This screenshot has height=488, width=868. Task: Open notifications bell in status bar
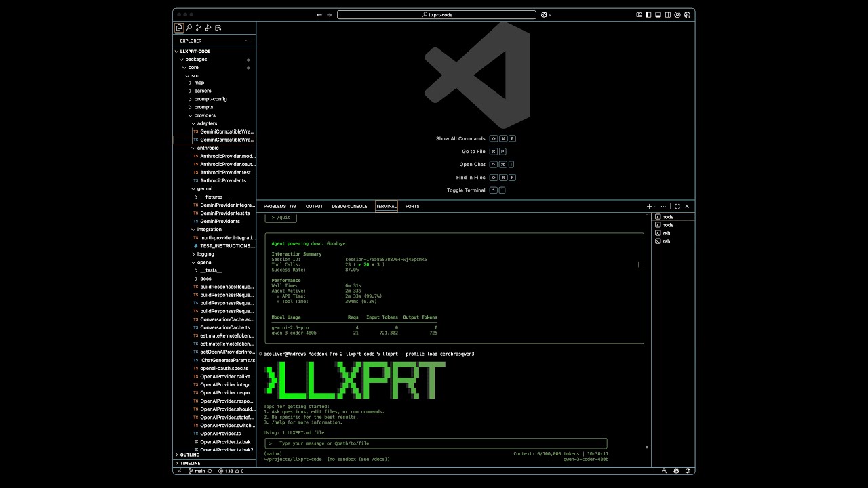pyautogui.click(x=686, y=471)
